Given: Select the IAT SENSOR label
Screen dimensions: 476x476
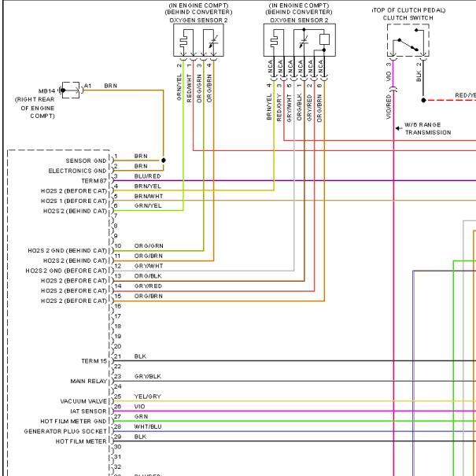Looking at the screenshot, I should pyautogui.click(x=88, y=411).
